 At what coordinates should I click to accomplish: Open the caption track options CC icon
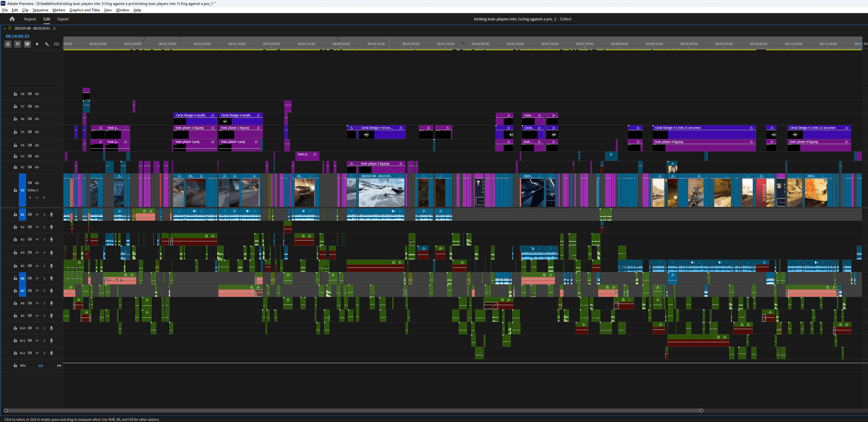point(56,44)
